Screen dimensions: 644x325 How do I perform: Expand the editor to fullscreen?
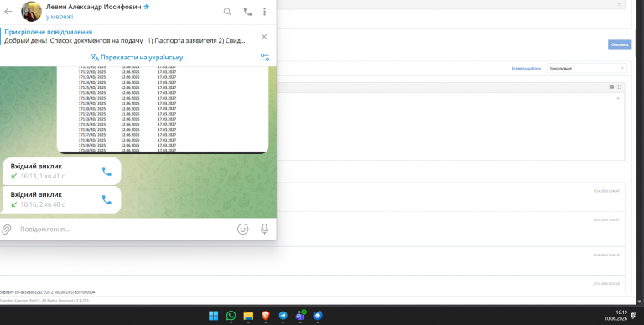tap(620, 87)
